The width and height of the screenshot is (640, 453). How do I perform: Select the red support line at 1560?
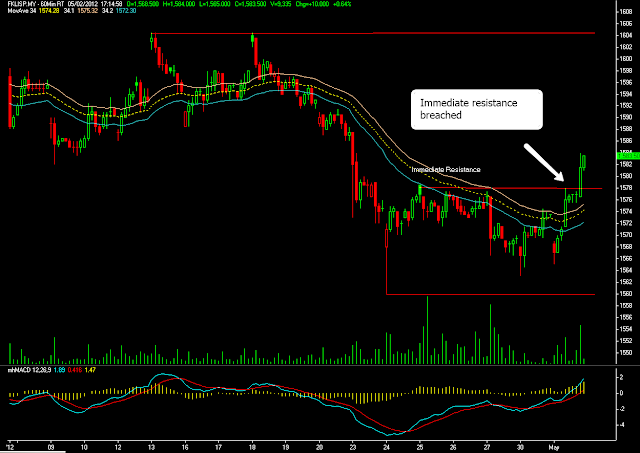pyautogui.click(x=490, y=294)
